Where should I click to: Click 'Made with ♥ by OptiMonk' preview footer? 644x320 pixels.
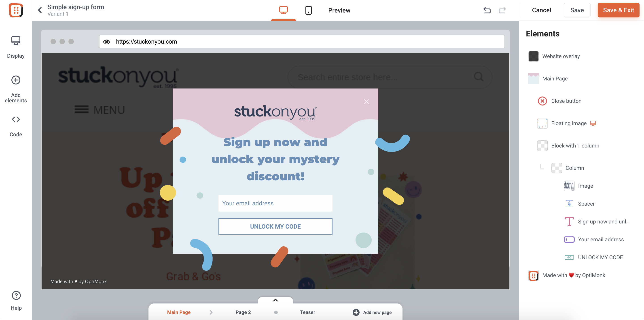[78, 282]
